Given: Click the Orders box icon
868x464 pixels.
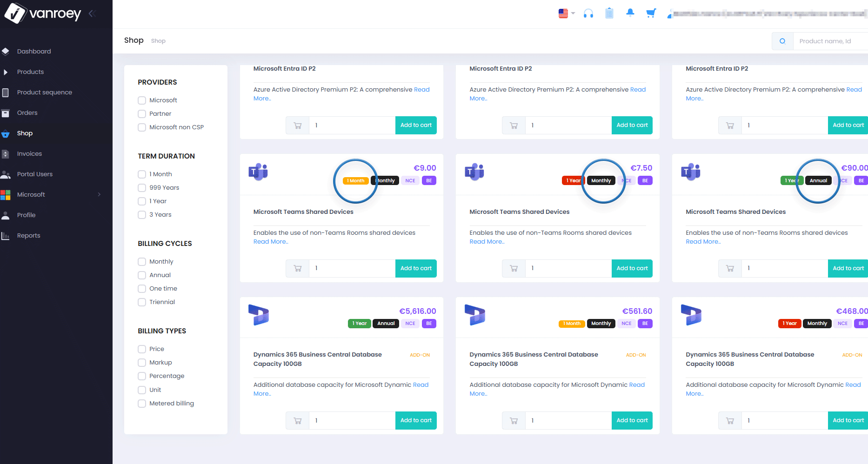Looking at the screenshot, I should click(6, 113).
